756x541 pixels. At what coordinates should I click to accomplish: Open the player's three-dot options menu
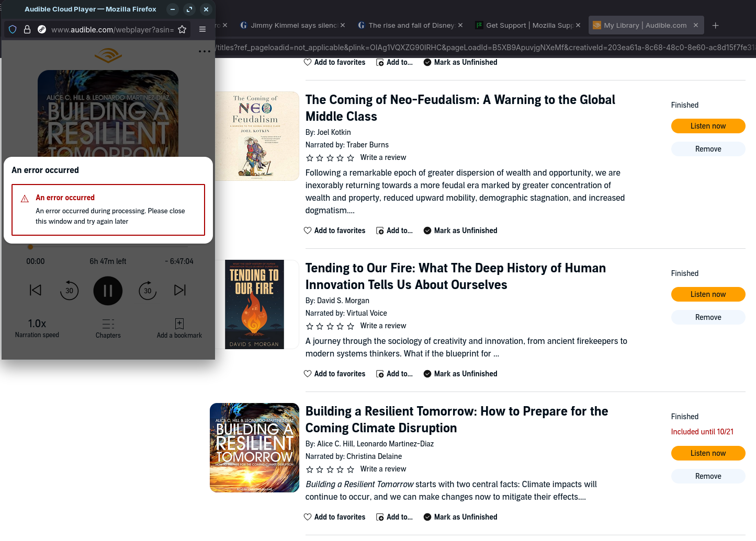click(x=205, y=51)
